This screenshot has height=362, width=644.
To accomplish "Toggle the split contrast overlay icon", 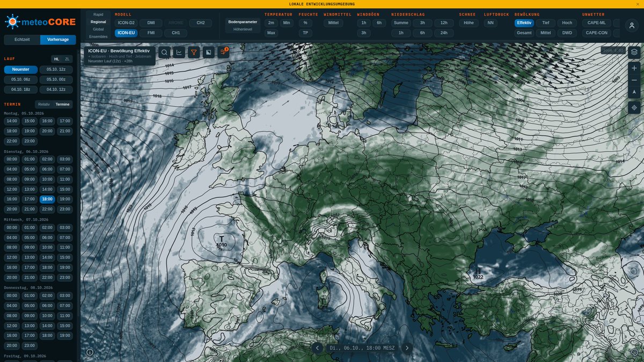I will click(208, 52).
